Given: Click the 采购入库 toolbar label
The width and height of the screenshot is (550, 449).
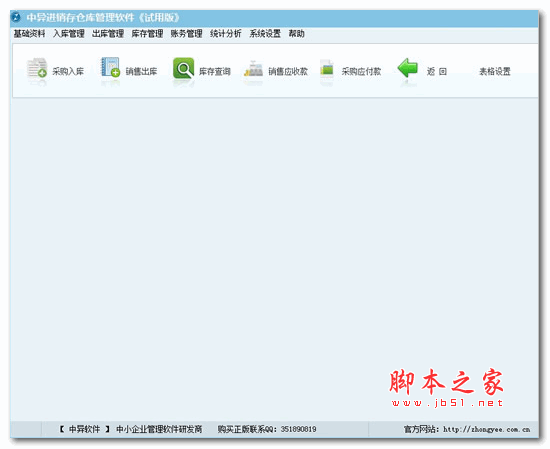Looking at the screenshot, I should tap(68, 72).
